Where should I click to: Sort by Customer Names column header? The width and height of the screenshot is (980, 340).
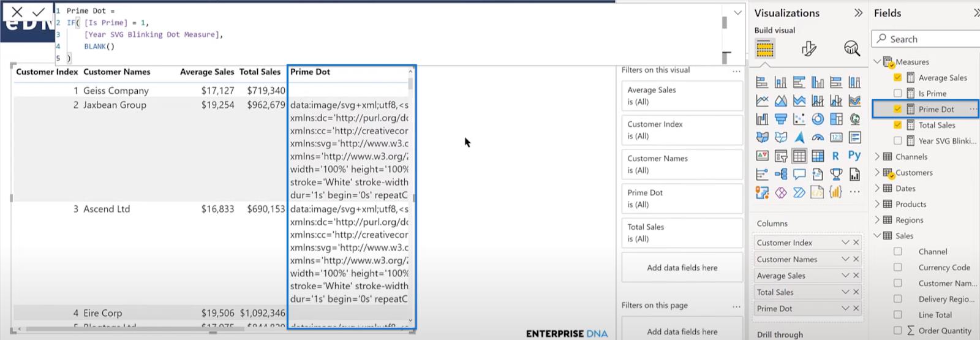pos(117,72)
